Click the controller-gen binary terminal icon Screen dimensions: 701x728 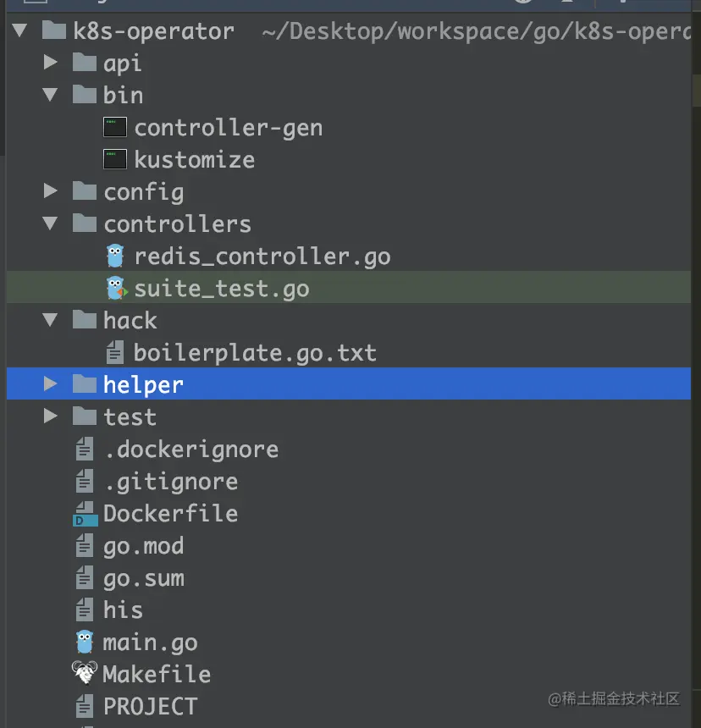pos(114,127)
